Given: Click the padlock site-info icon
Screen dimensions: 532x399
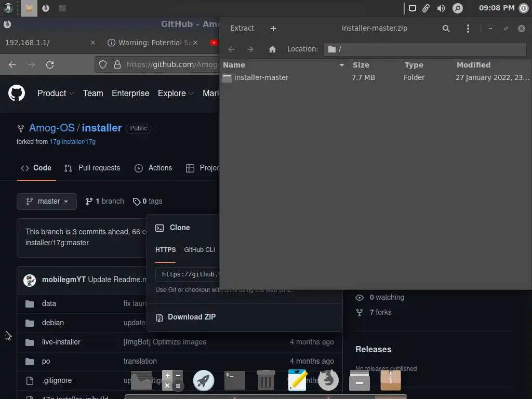Looking at the screenshot, I should coord(117,64).
